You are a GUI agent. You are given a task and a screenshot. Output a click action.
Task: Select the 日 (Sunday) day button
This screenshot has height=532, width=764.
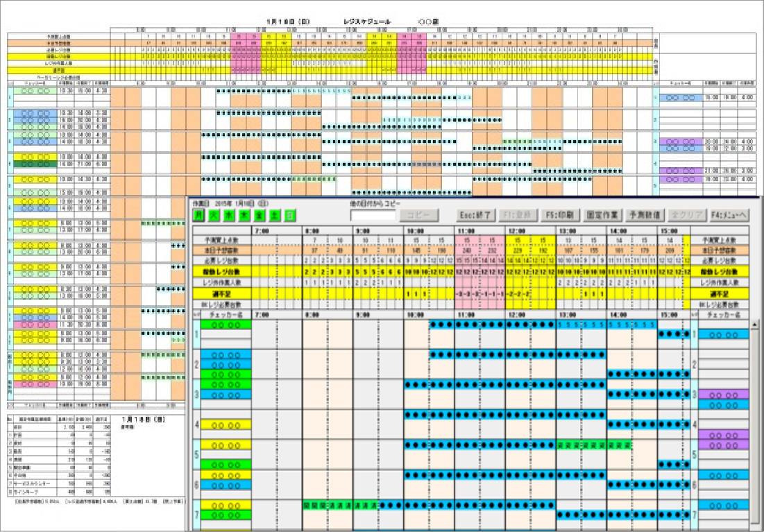(x=289, y=215)
